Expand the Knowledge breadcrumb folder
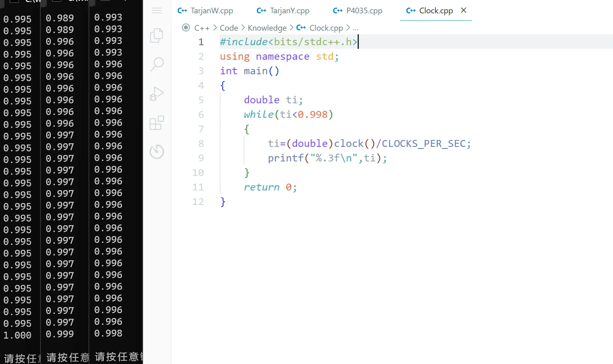613x364 pixels. [x=267, y=28]
